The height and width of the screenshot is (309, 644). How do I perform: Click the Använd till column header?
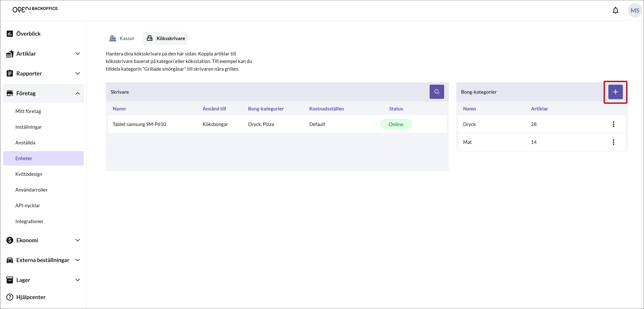[214, 109]
